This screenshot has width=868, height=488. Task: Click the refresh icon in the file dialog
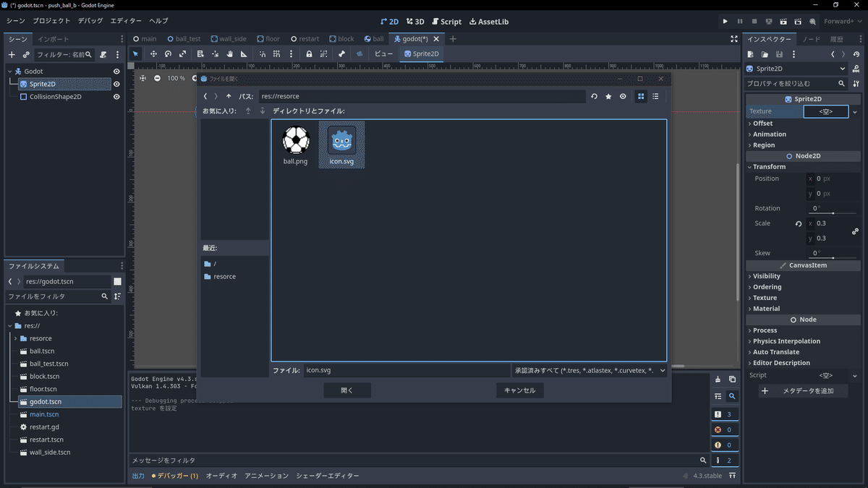coord(594,95)
